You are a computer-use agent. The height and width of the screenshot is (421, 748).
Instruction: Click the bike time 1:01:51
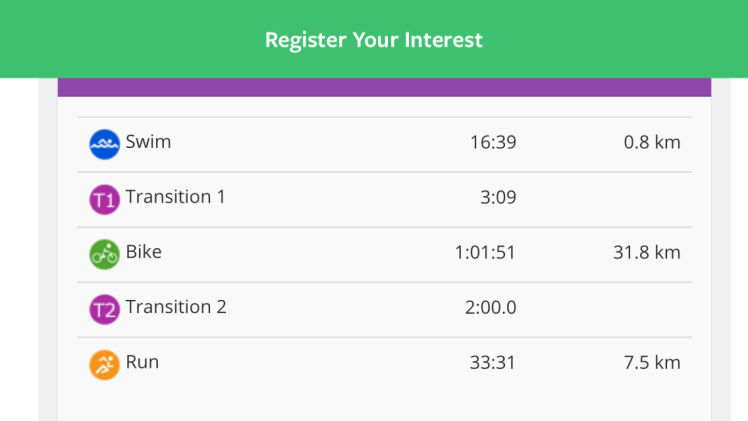tap(485, 252)
